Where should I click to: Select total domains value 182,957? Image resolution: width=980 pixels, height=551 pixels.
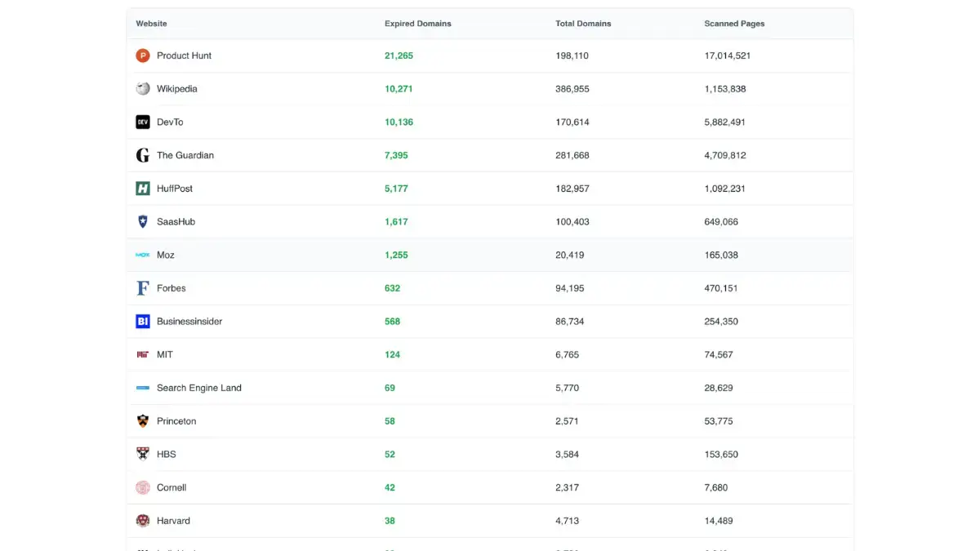[572, 189]
